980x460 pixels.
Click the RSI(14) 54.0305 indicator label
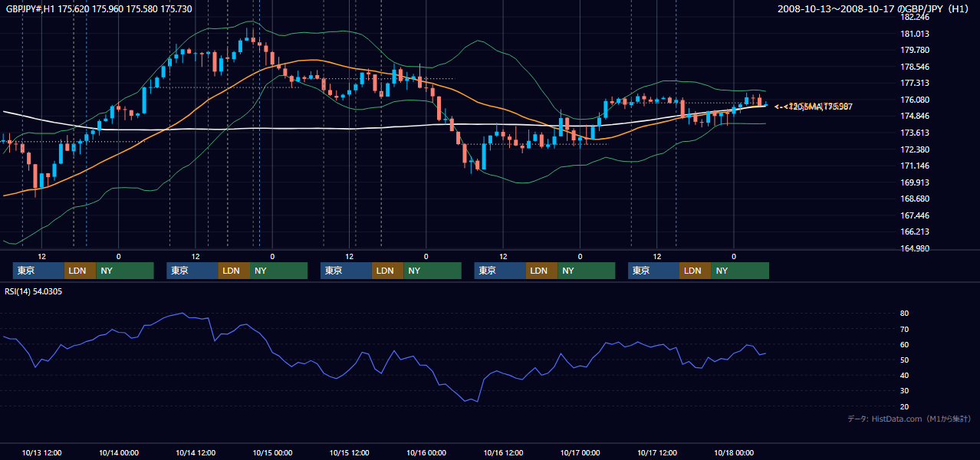(34, 292)
